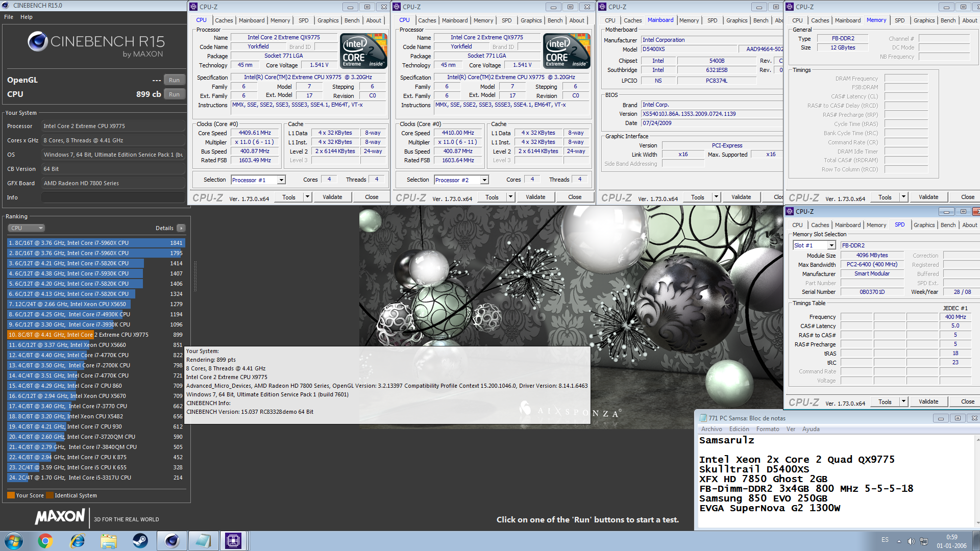
Task: Open the CPU ranking filter dropdown in Cinebench
Action: pyautogui.click(x=27, y=228)
